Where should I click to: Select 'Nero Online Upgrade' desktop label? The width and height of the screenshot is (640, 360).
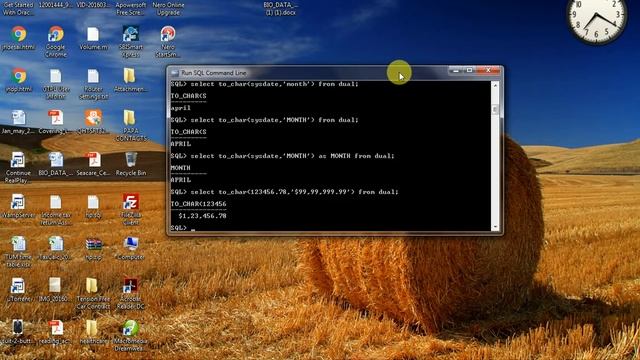click(168, 9)
